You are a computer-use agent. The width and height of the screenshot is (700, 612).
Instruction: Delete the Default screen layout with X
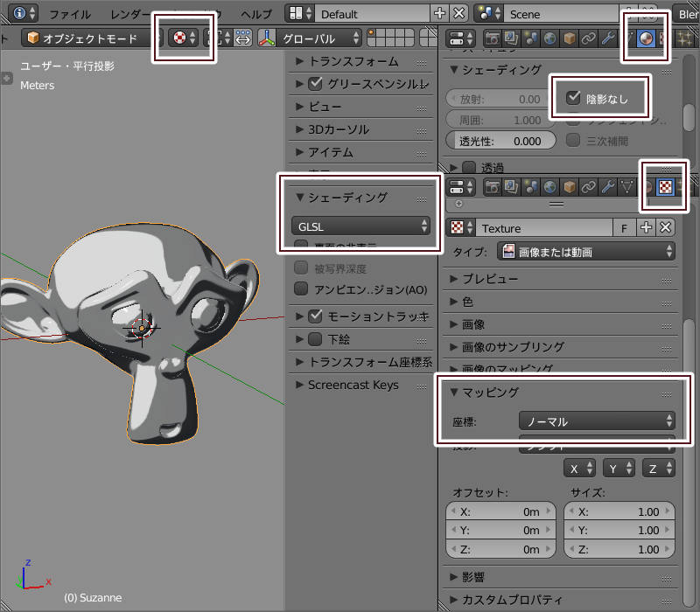coord(458,13)
